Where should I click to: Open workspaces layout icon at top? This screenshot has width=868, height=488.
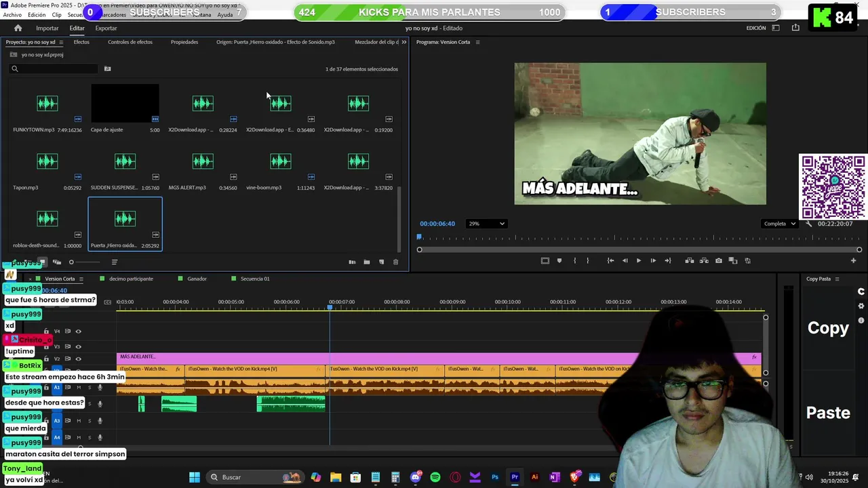776,28
